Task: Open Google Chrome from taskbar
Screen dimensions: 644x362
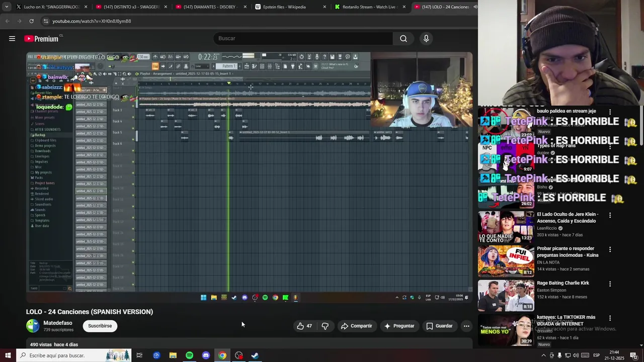Action: click(x=222, y=355)
